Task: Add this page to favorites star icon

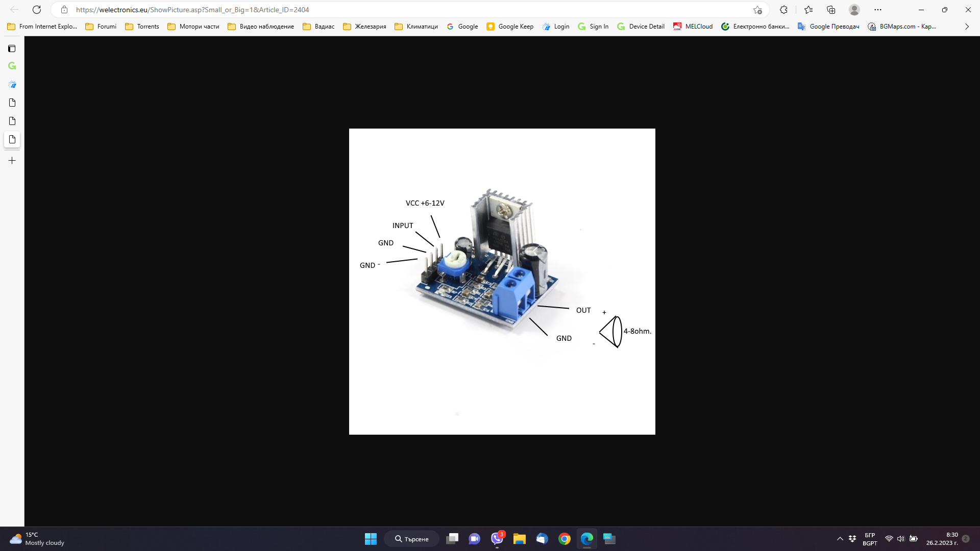Action: click(757, 10)
